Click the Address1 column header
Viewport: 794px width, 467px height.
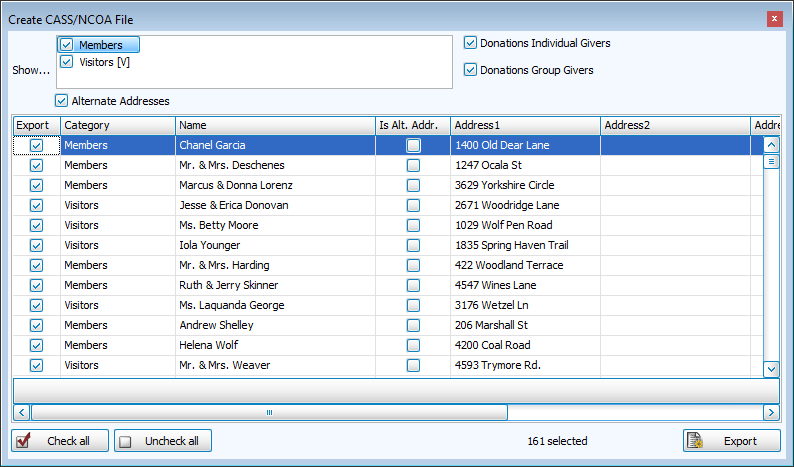click(x=525, y=125)
